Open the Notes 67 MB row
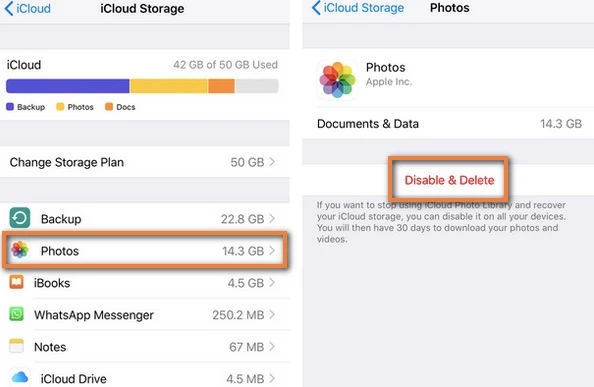Image resolution: width=594 pixels, height=387 pixels. coord(145,346)
